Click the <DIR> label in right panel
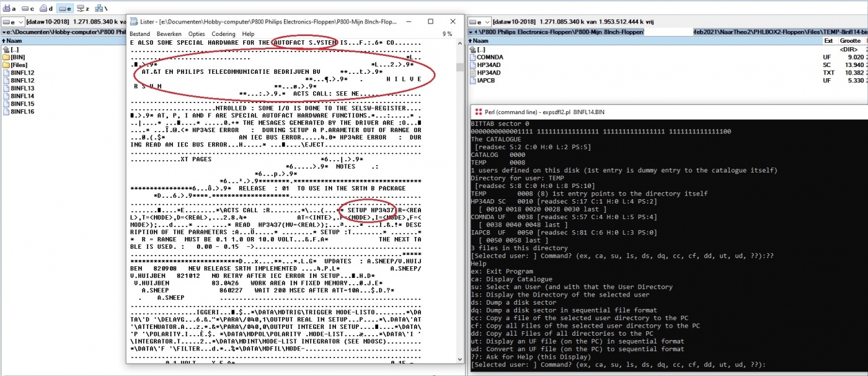 pos(849,49)
